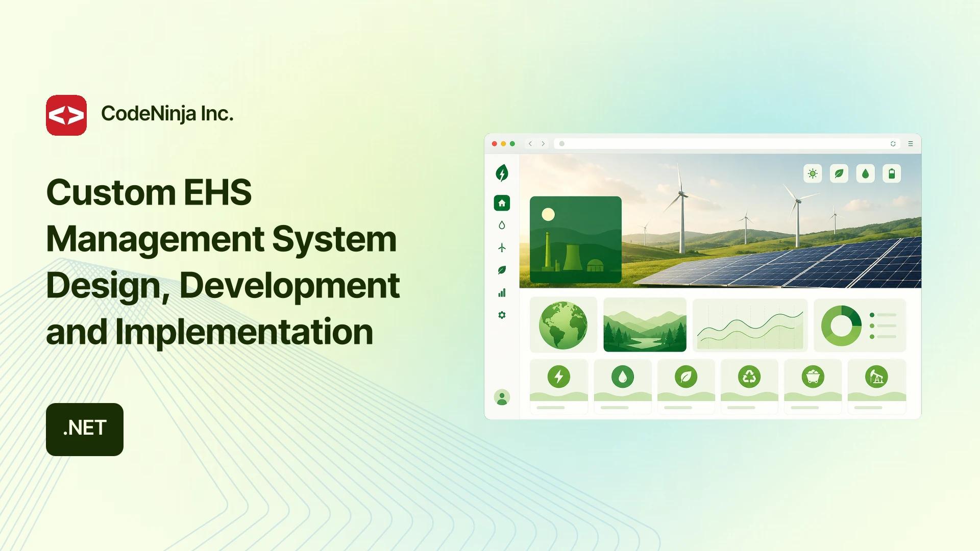Click the water drop icon on hero banner
Image resolution: width=980 pixels, height=551 pixels.
[x=865, y=173]
